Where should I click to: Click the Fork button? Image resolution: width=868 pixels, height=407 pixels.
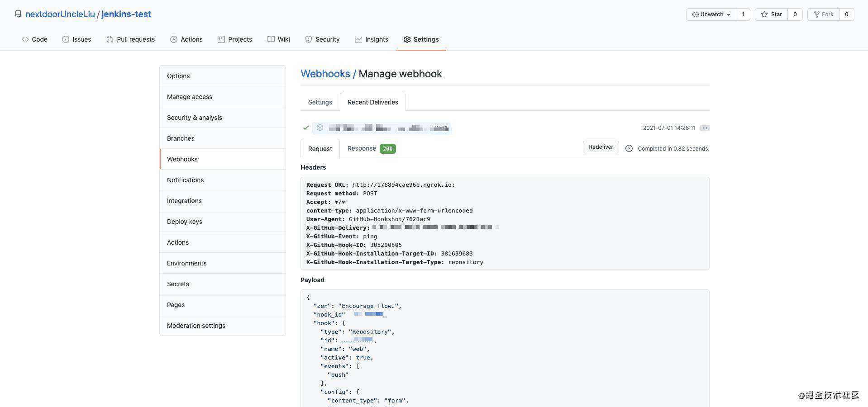click(824, 14)
